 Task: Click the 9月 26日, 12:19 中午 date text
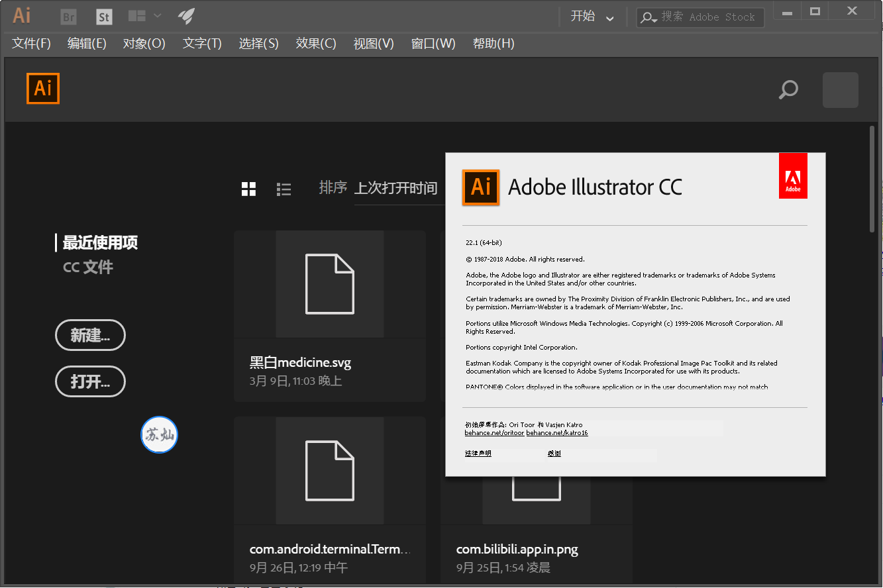299,567
